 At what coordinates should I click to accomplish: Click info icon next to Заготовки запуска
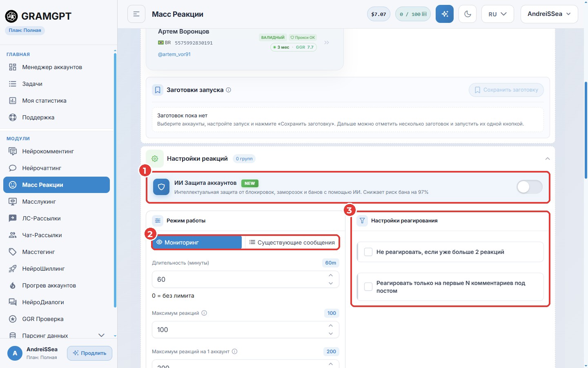click(229, 90)
